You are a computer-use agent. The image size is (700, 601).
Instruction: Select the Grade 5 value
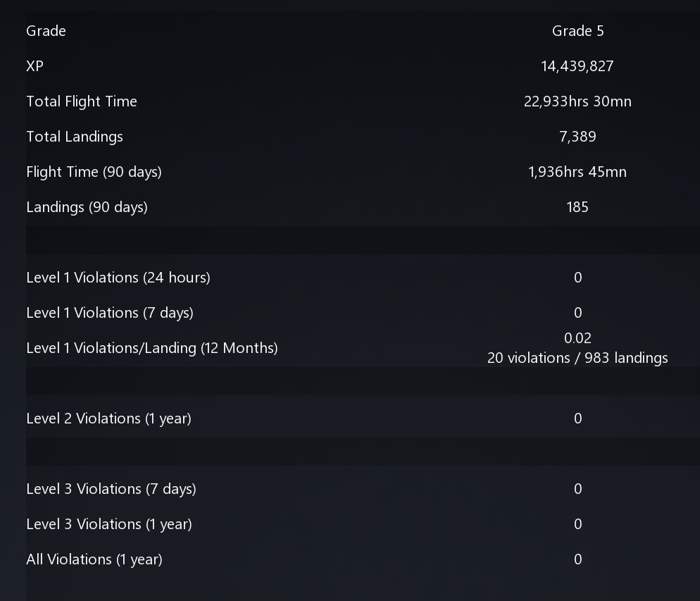pyautogui.click(x=577, y=31)
